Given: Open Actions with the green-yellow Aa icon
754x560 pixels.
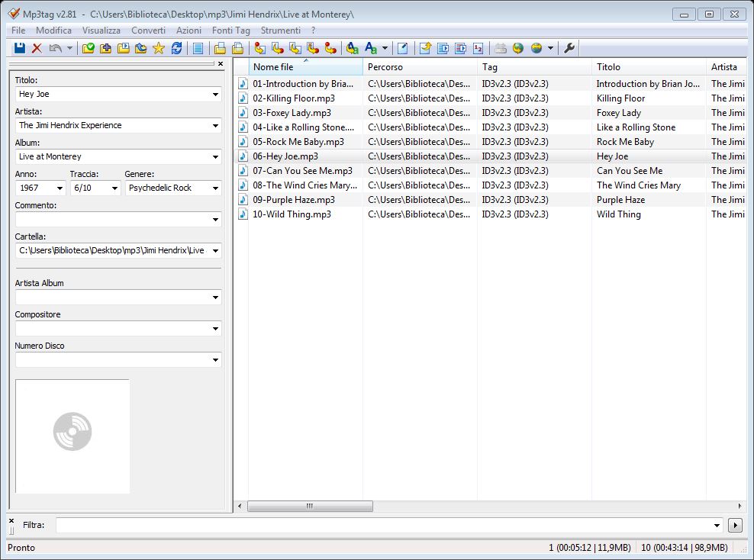Looking at the screenshot, I should coord(353,48).
